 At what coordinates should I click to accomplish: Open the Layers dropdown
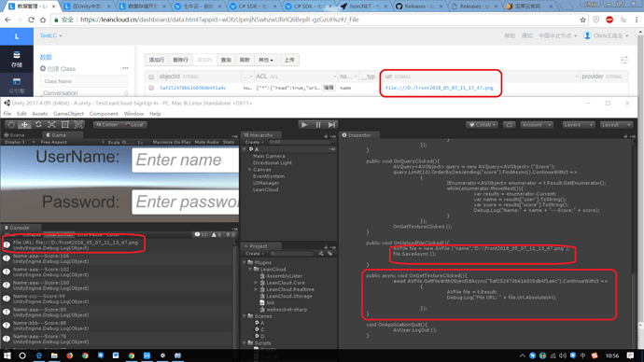[579, 125]
